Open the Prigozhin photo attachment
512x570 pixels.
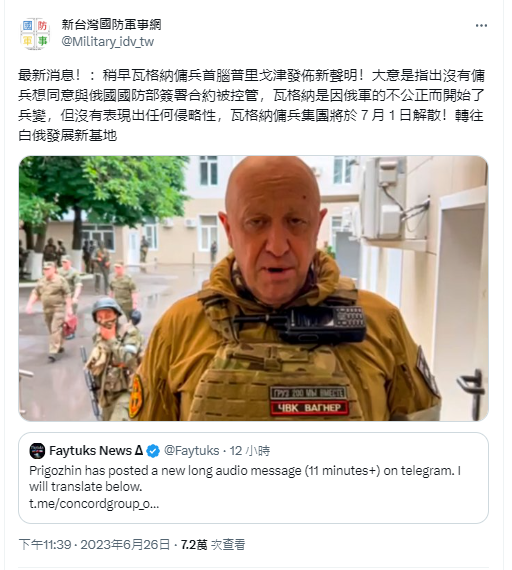coord(253,288)
